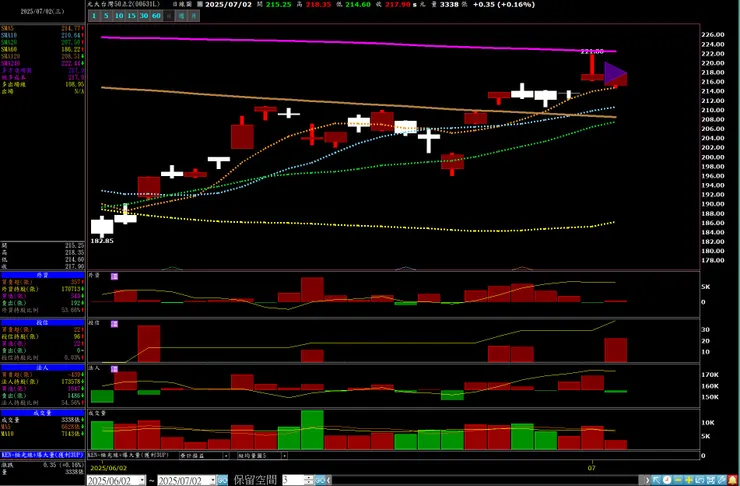This screenshot has width=740, height=486.
Task: Click the MA10 volume legend entry
Action: pos(42,434)
